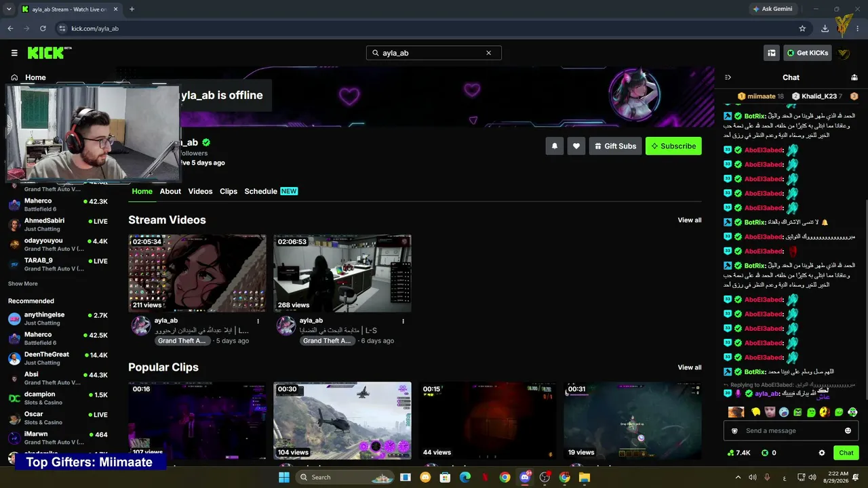This screenshot has width=868, height=488.
Task: Show hidden system tray icons
Action: coord(738,477)
